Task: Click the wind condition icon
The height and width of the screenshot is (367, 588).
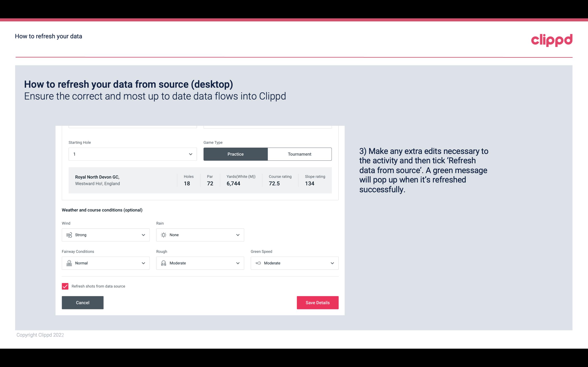Action: [69, 235]
